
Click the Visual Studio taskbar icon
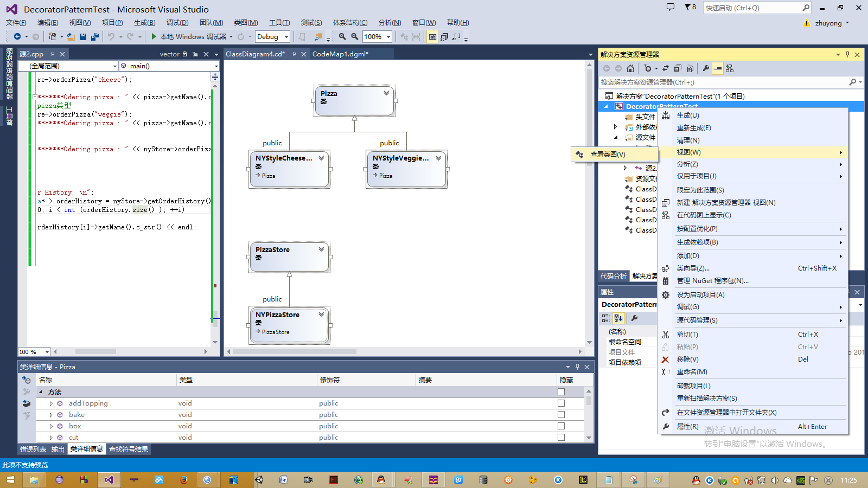pos(109,480)
